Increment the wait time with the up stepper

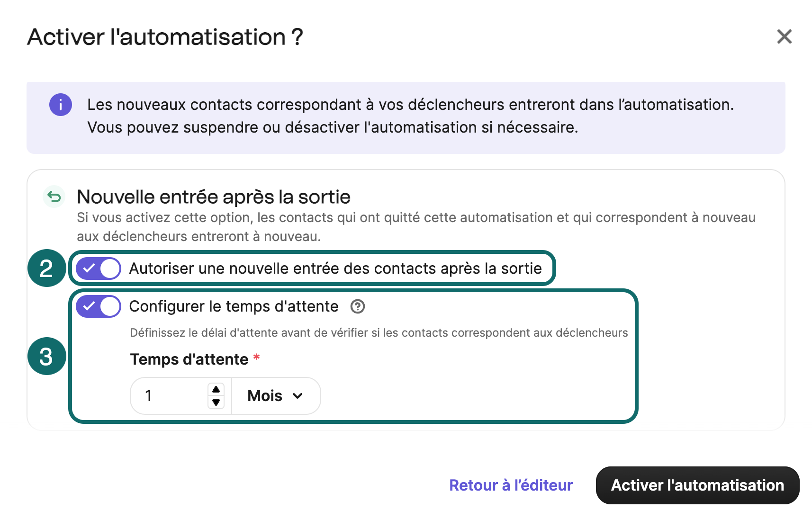point(216,390)
